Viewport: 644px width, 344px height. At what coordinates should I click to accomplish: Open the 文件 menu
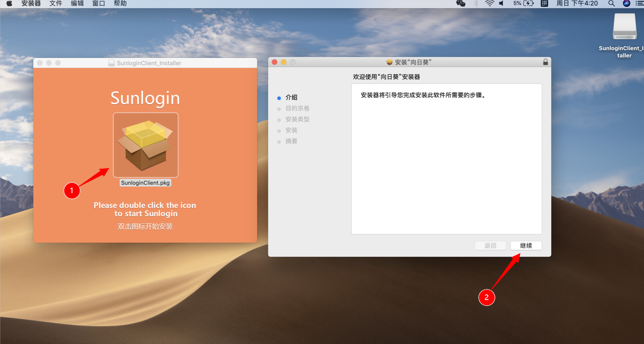56,3
